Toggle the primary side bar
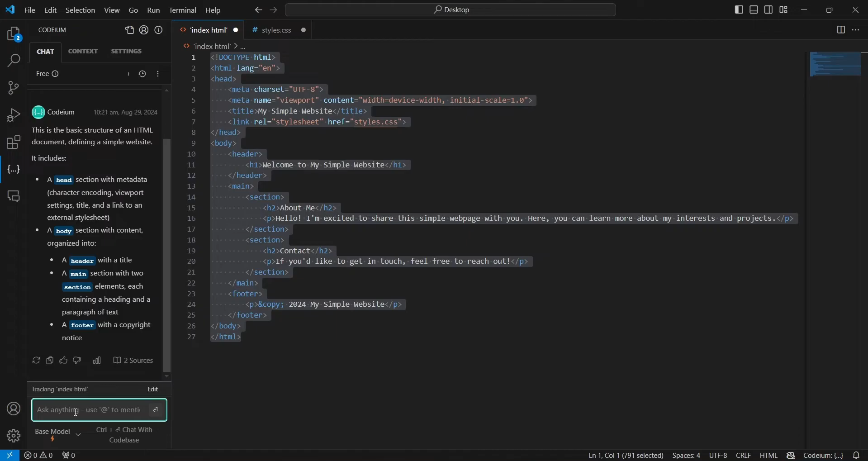 click(x=739, y=10)
